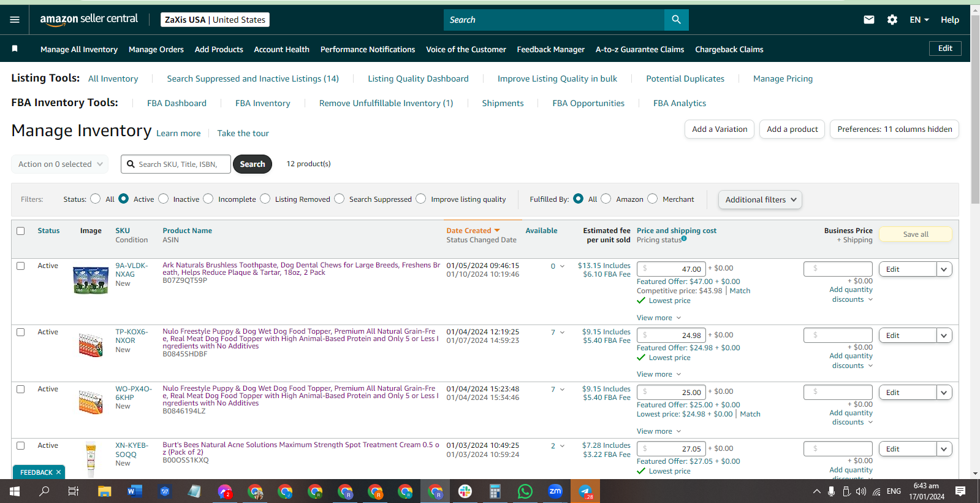Open Calculator from the taskbar
980x503 pixels.
pyautogui.click(x=495, y=491)
